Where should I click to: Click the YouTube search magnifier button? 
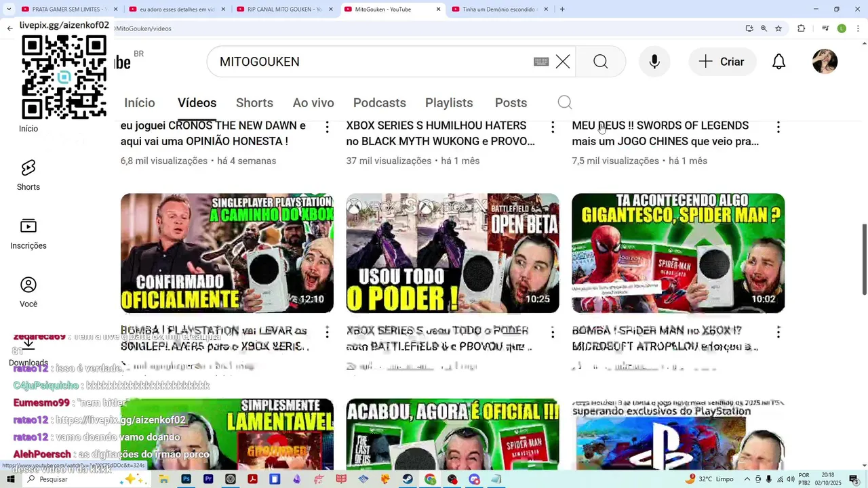tap(600, 62)
